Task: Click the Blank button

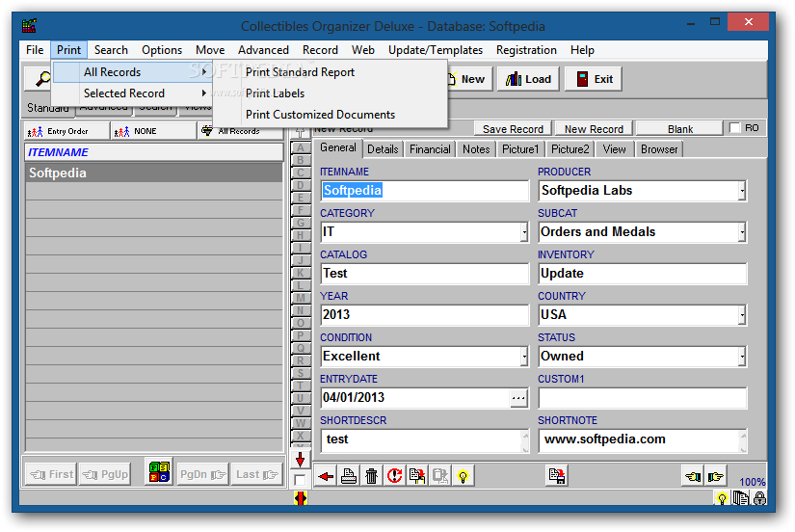Action: pyautogui.click(x=680, y=129)
